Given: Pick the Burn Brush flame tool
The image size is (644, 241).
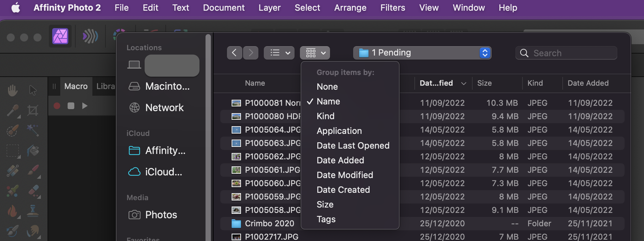Looking at the screenshot, I should [x=13, y=211].
